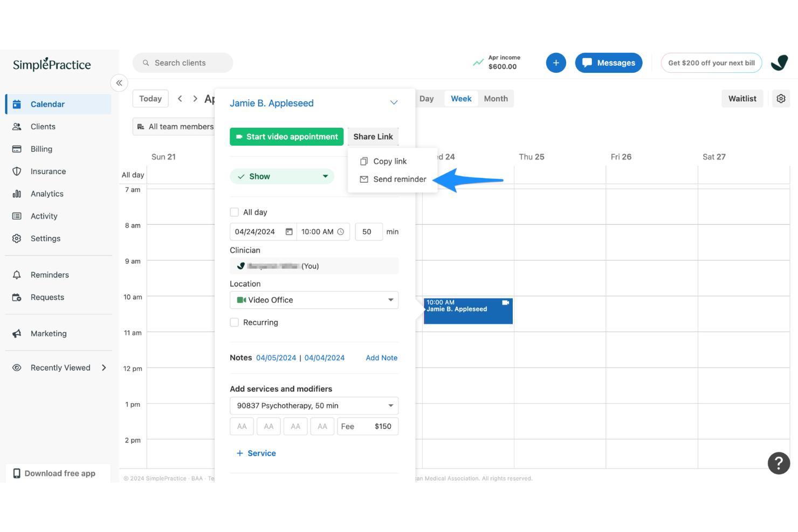This screenshot has height=532, width=798.
Task: Expand the Recently Viewed chevron
Action: (x=104, y=368)
